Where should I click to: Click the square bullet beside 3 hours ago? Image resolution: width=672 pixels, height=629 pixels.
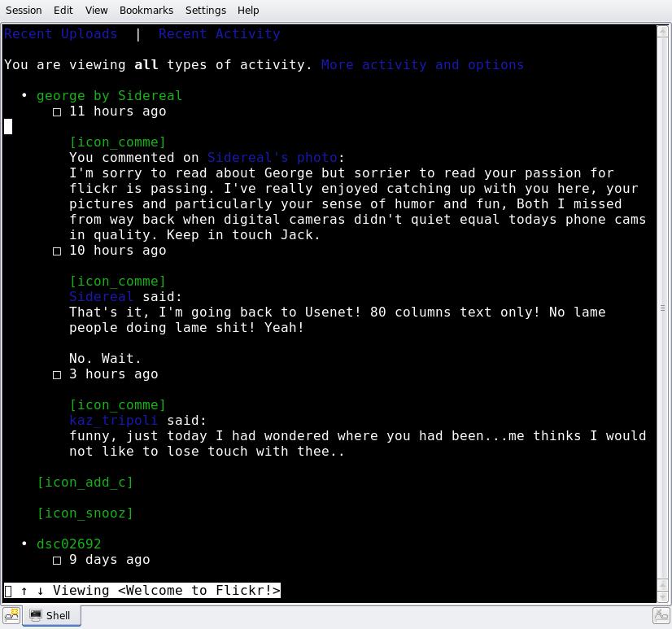click(x=57, y=375)
